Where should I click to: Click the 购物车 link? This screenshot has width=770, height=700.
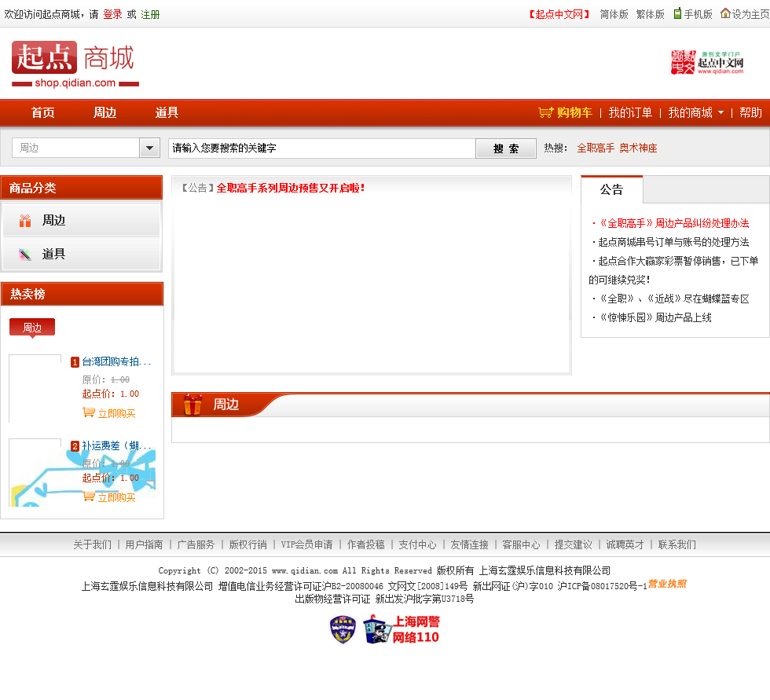pos(574,112)
